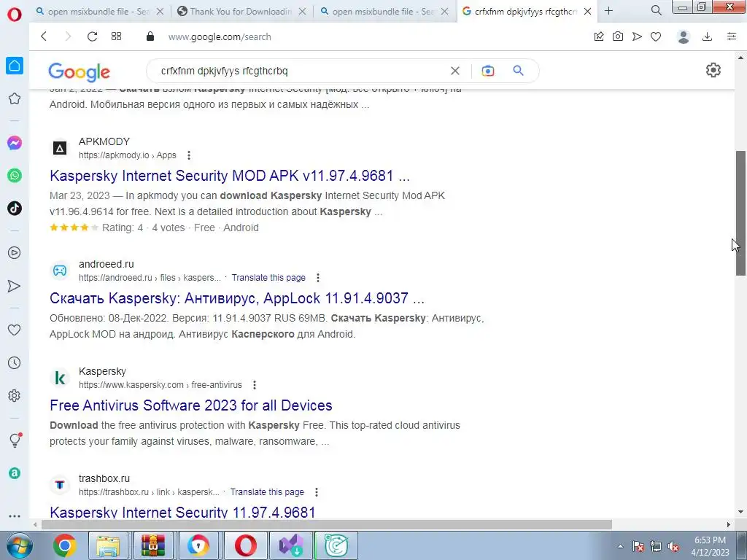Open the green Aria icon in sidebar
This screenshot has height=560, width=747.
pos(15,472)
